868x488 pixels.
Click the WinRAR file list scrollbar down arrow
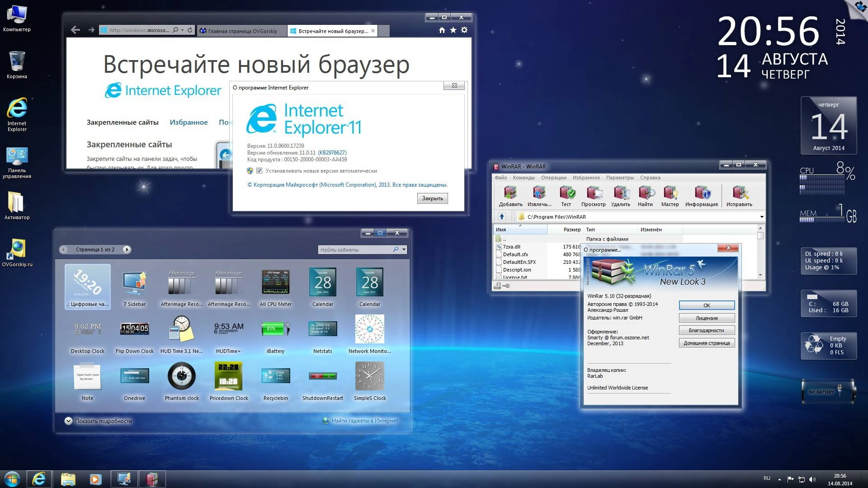[760, 275]
